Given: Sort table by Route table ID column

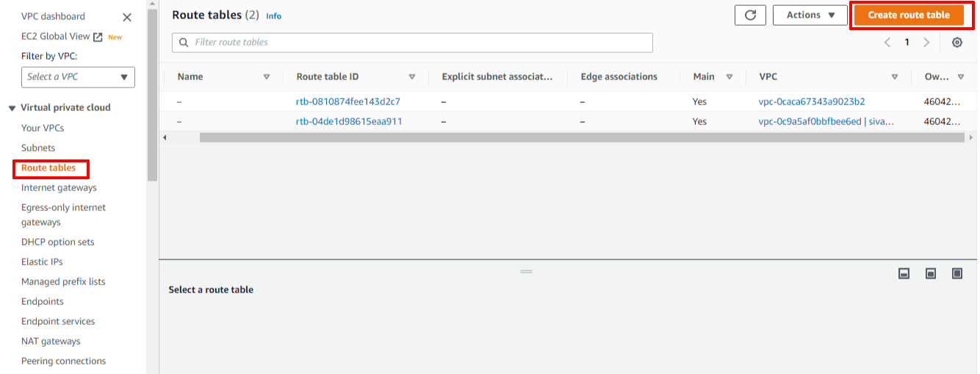Looking at the screenshot, I should point(412,76).
